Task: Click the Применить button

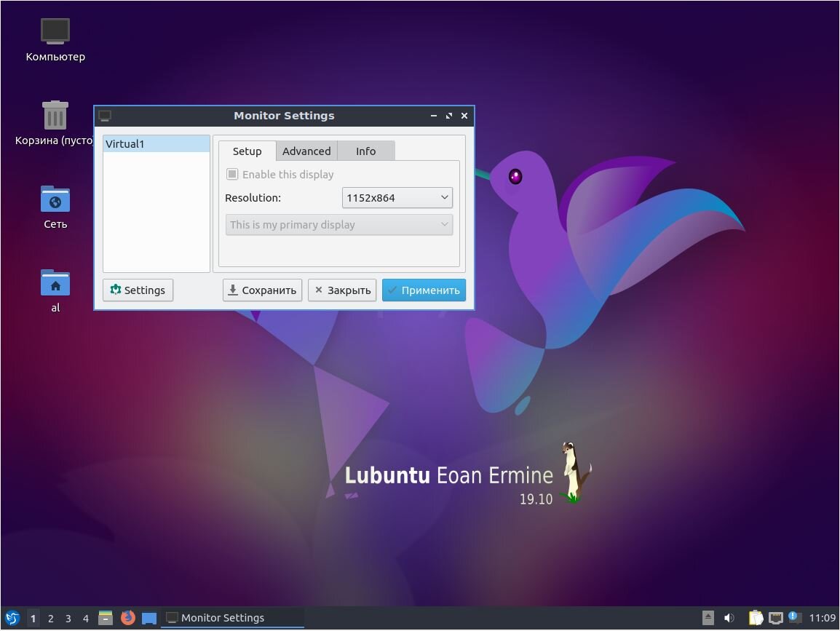Action: tap(424, 290)
